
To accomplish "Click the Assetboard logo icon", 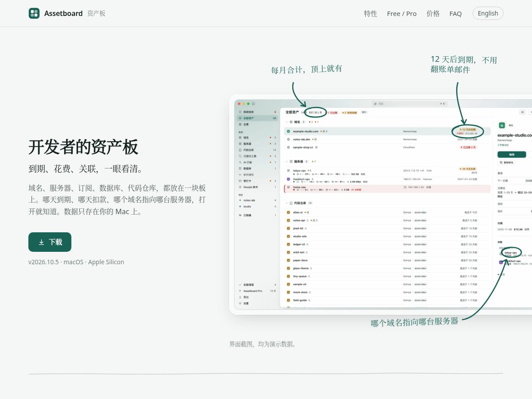I will coord(34,13).
